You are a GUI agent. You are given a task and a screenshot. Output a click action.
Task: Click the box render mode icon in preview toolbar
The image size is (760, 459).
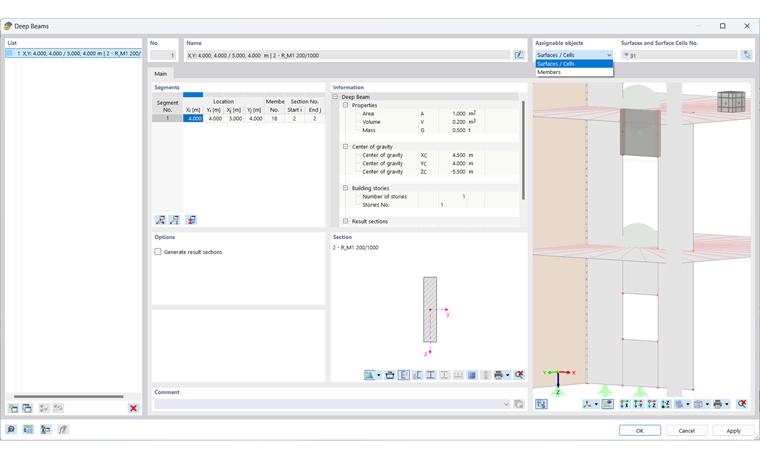coord(698,404)
